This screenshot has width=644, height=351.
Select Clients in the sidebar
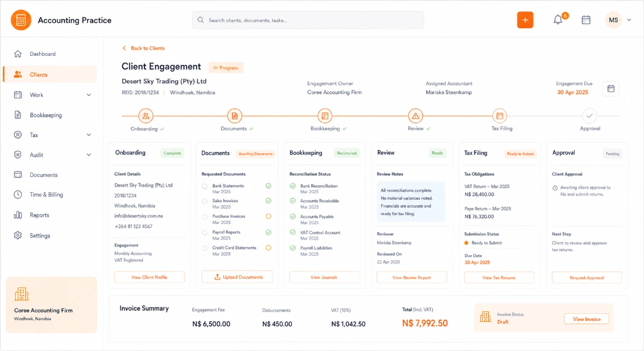50,74
